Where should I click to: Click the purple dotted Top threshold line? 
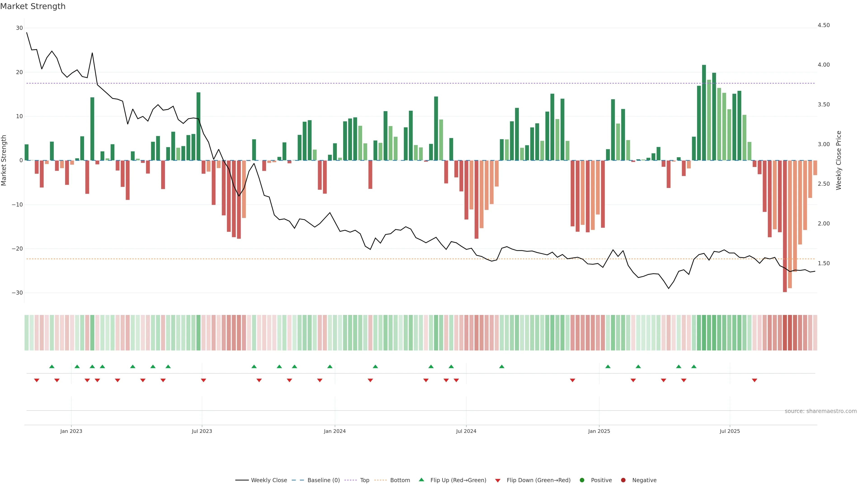tap(337, 83)
